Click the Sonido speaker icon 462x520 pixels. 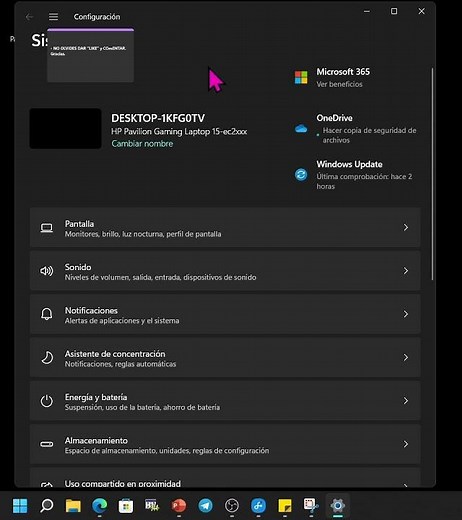(x=47, y=271)
